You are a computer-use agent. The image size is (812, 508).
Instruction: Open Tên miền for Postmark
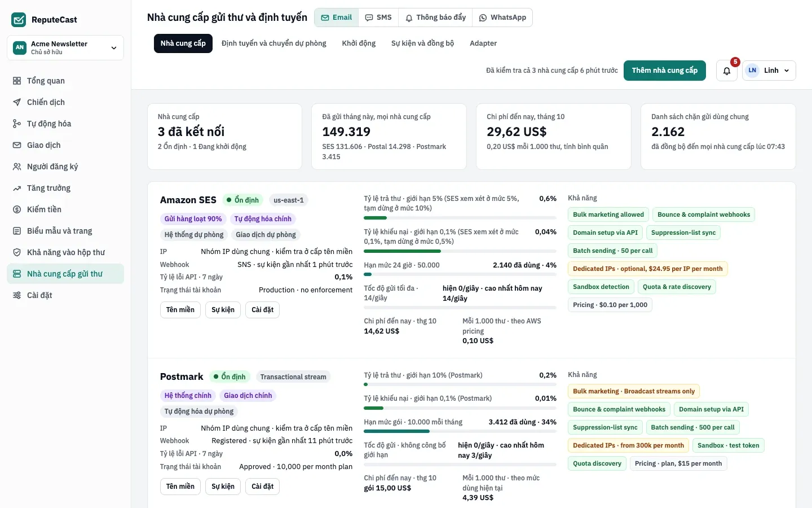[180, 487]
